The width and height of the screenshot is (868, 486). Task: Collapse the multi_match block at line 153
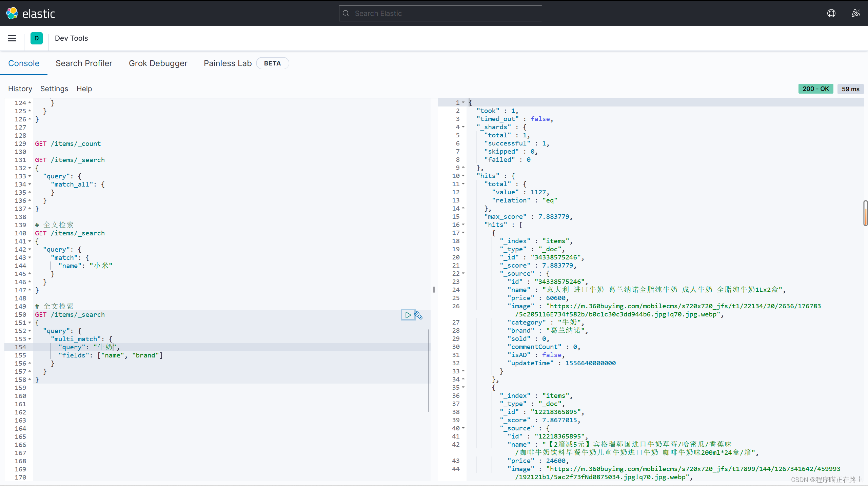coord(30,339)
